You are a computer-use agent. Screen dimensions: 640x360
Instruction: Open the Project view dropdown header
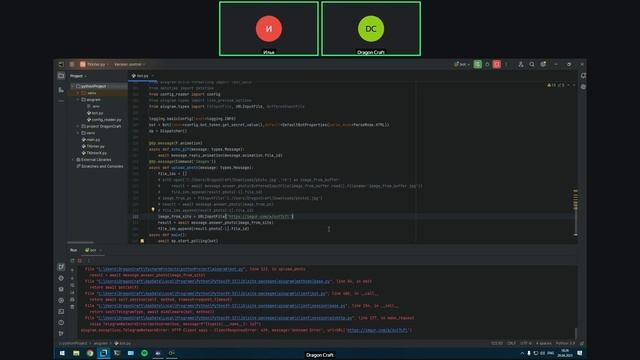[78, 76]
